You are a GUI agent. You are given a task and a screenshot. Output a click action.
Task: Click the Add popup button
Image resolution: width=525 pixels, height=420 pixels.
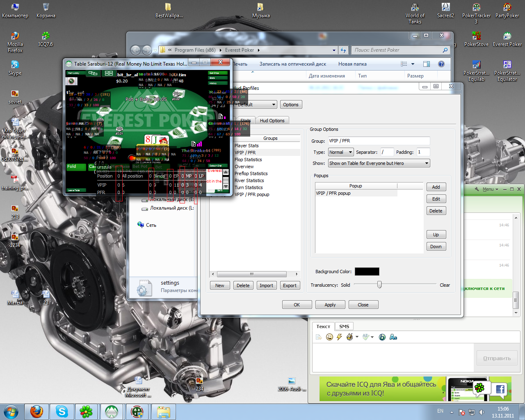pyautogui.click(x=436, y=187)
